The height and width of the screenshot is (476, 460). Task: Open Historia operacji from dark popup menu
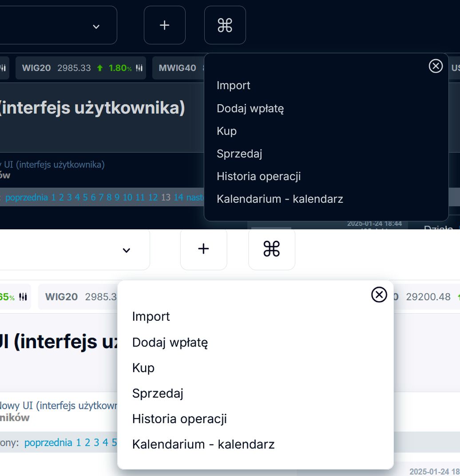[x=258, y=177]
